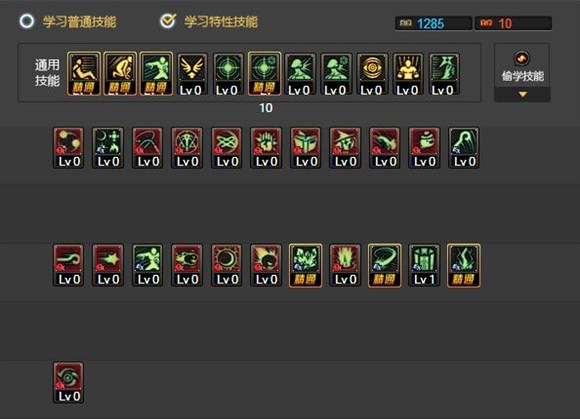Choose the witch hat skill icon

[345, 148]
